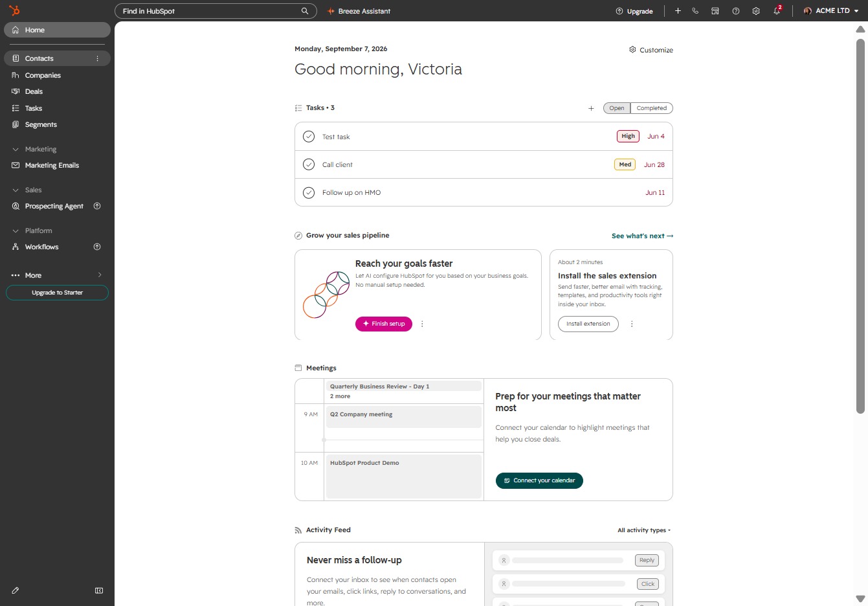Click Upgrade to Starter

pos(57,293)
